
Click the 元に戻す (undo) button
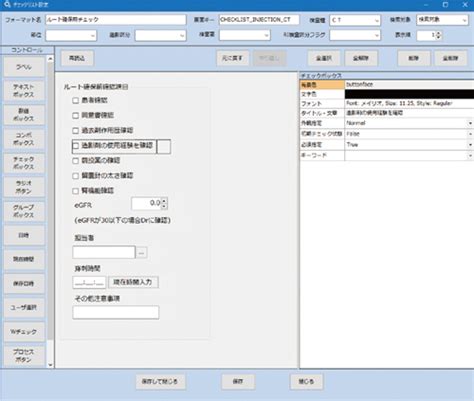232,58
